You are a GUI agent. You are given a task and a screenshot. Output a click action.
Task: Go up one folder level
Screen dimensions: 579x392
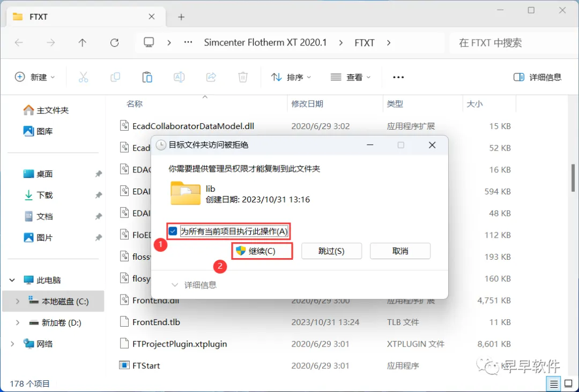point(83,43)
